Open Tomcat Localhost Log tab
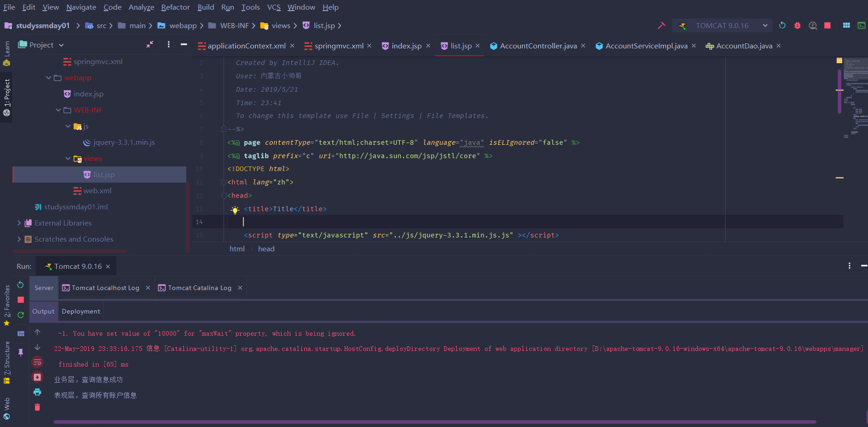This screenshot has height=427, width=868. pos(105,288)
